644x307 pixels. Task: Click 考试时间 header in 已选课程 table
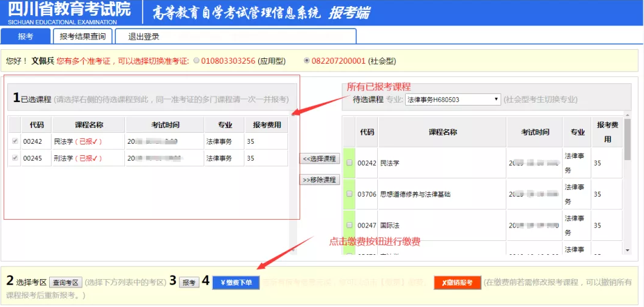(165, 125)
